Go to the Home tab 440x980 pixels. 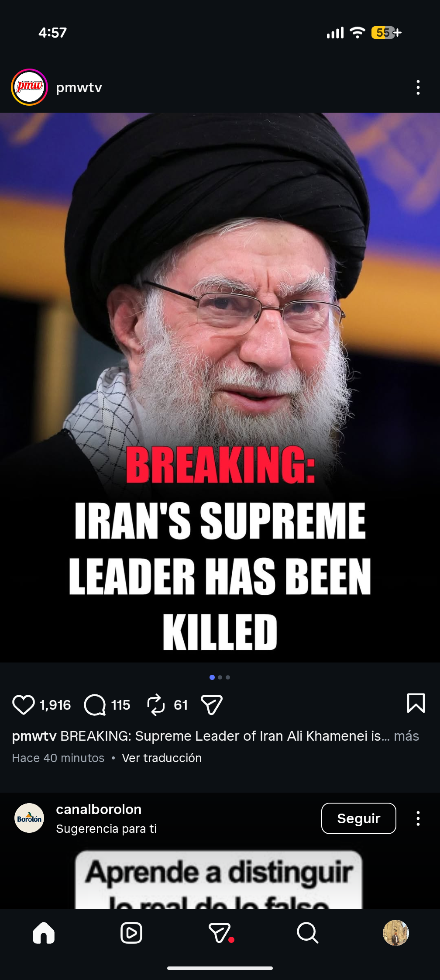point(44,933)
